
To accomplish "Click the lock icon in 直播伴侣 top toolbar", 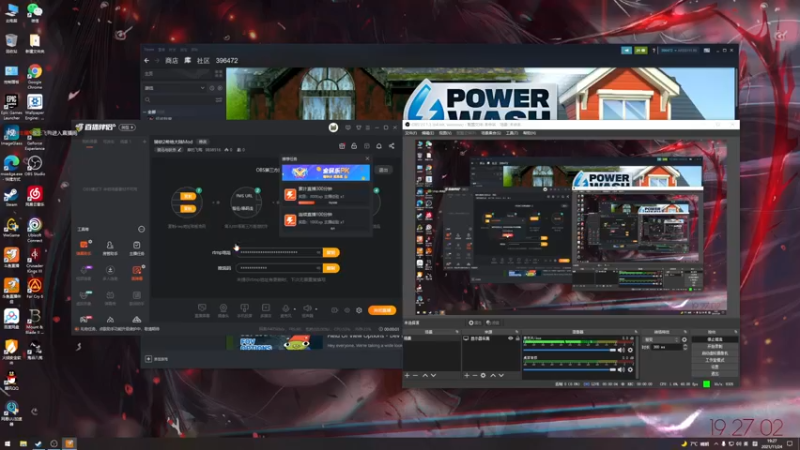I will click(x=354, y=146).
